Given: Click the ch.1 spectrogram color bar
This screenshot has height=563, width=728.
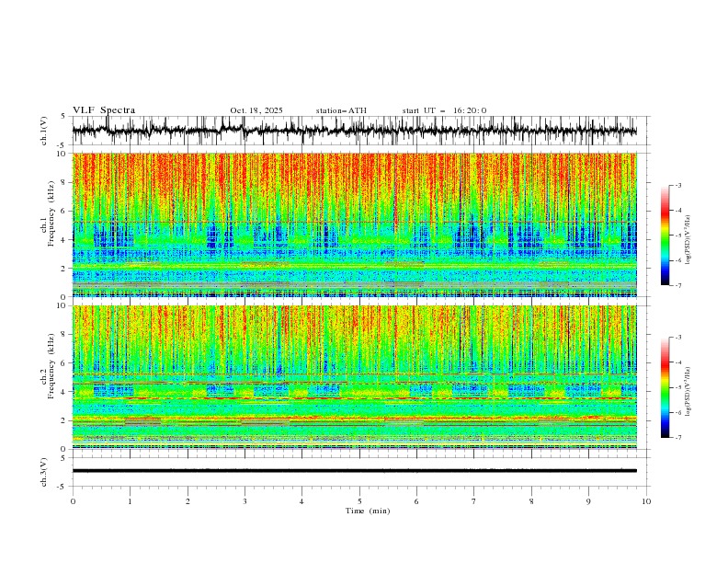Looking at the screenshot, I should point(665,235).
